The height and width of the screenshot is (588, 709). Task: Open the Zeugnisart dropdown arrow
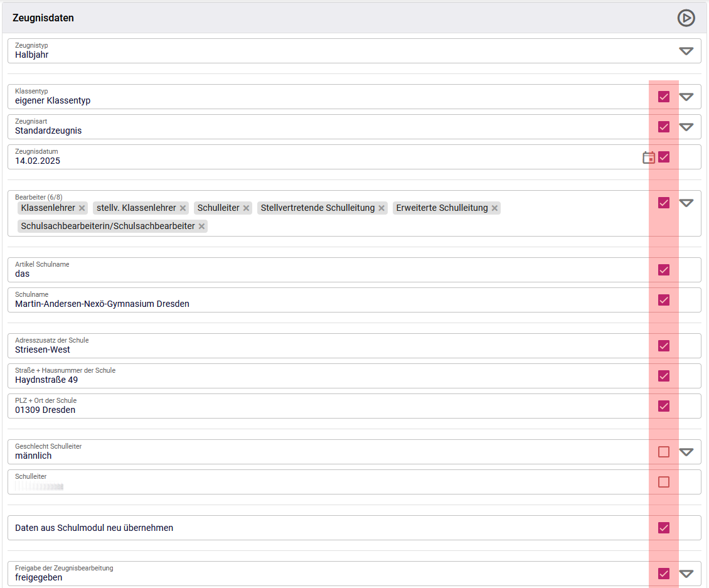coord(686,127)
